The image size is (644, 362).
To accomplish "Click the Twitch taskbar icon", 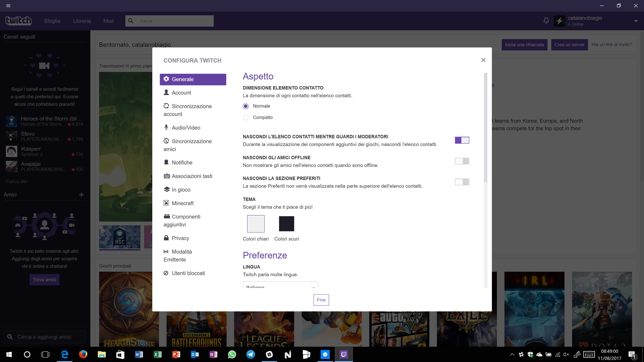I will coord(344,354).
